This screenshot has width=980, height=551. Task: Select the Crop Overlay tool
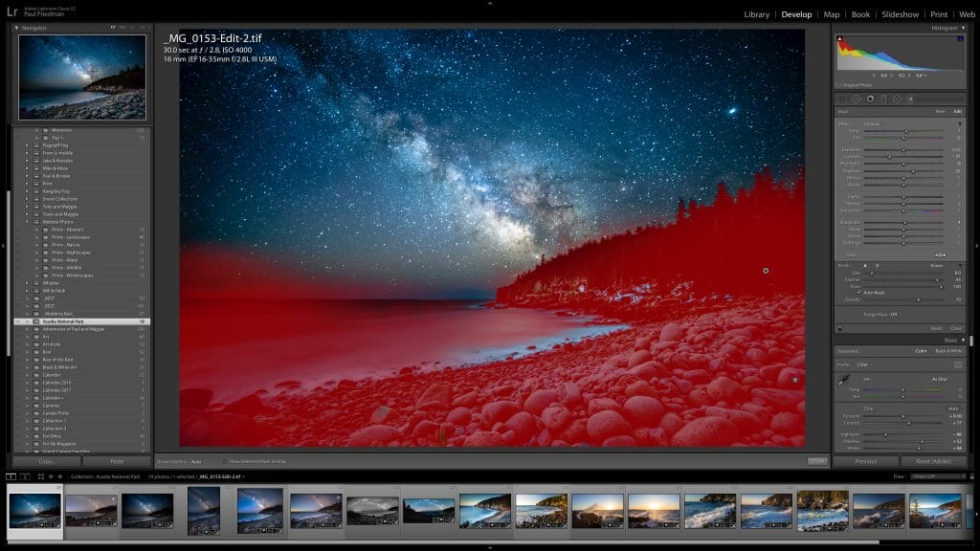[843, 99]
